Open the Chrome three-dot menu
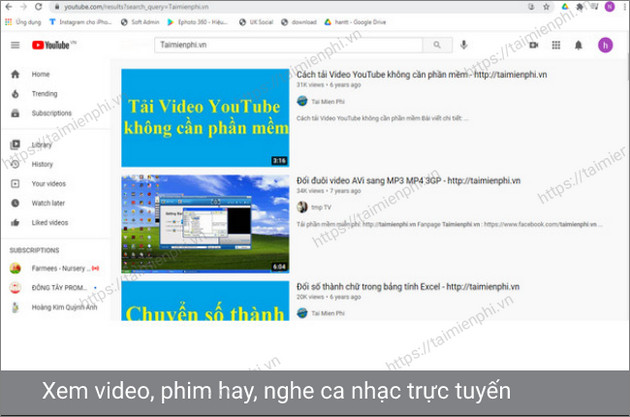This screenshot has width=630, height=417. (x=625, y=7)
